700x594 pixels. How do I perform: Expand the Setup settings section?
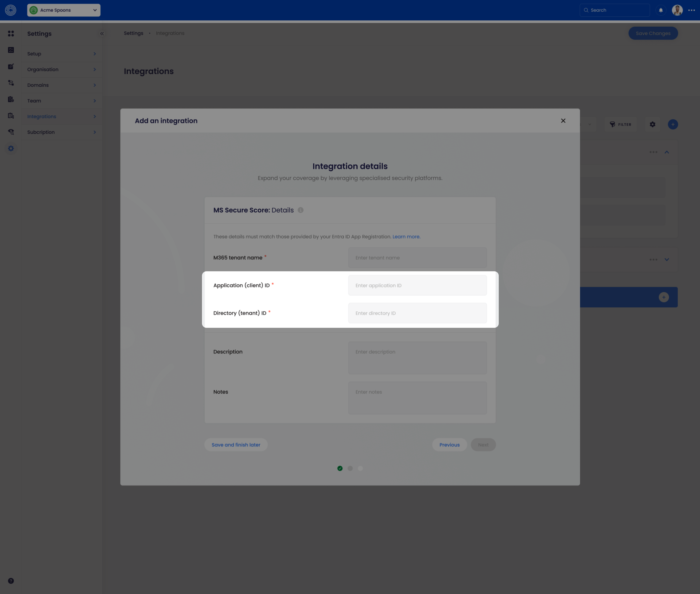(x=62, y=54)
